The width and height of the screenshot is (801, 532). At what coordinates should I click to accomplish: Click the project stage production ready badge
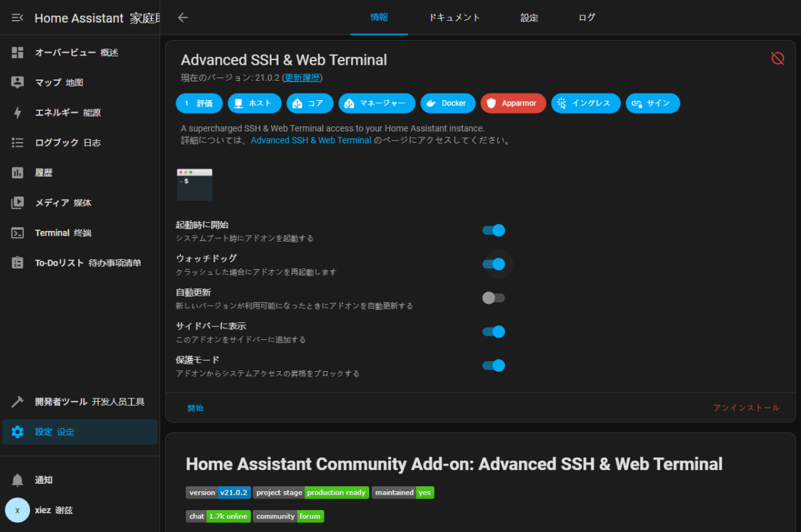click(311, 493)
